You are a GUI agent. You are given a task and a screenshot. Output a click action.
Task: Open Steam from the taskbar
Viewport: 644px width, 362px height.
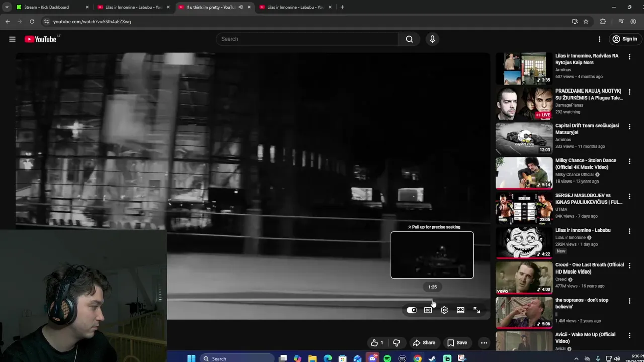click(x=432, y=358)
